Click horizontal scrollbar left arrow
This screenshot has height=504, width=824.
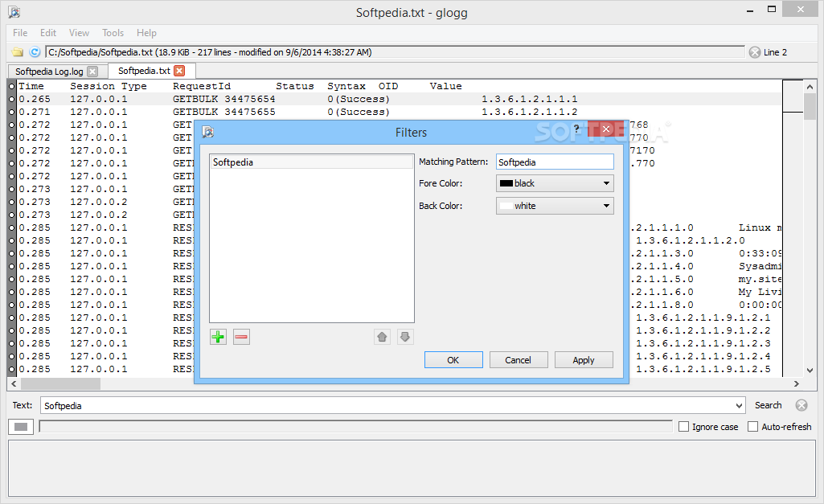coord(14,384)
